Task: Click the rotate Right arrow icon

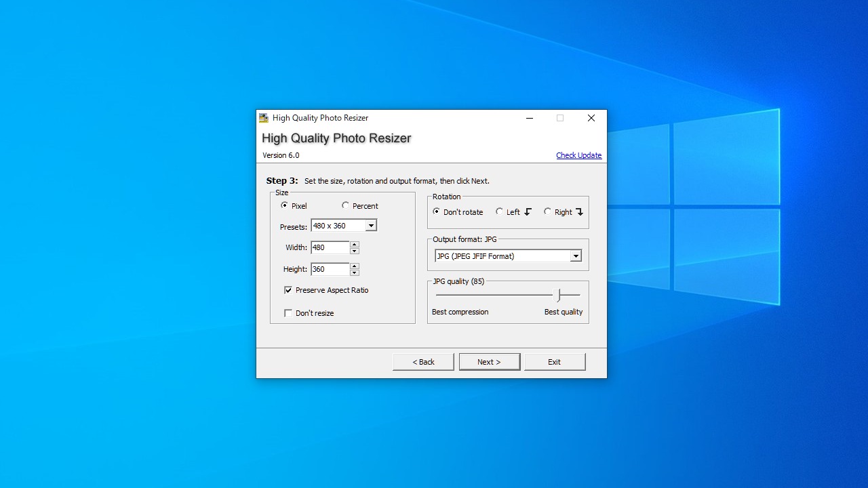Action: tap(579, 212)
